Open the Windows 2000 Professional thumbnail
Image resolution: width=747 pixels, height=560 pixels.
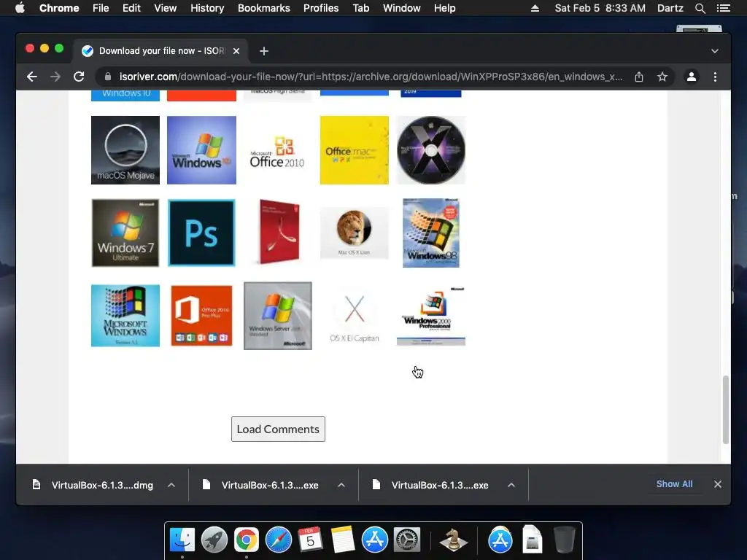[431, 316]
